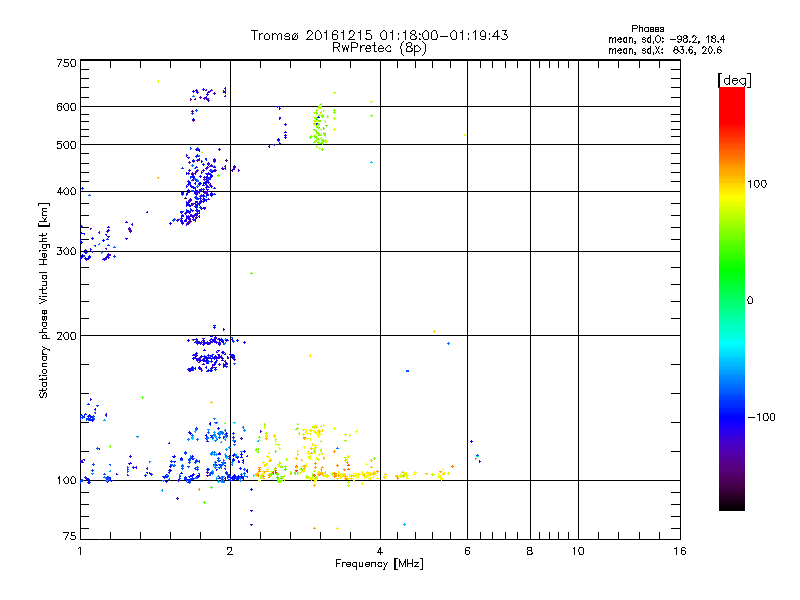
Task: Select the 'mean, sd,O: -98.2, 18.4' line
Action: (x=666, y=39)
